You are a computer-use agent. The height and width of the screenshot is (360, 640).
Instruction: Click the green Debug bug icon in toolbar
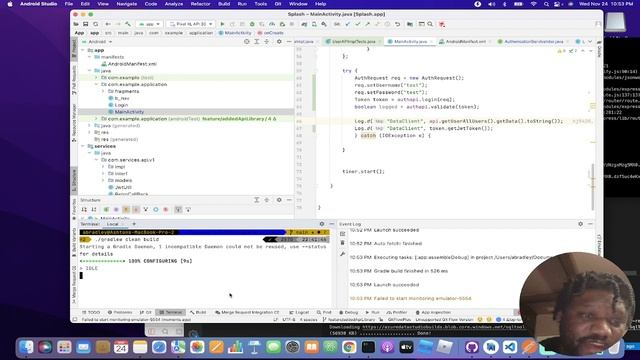(x=252, y=24)
